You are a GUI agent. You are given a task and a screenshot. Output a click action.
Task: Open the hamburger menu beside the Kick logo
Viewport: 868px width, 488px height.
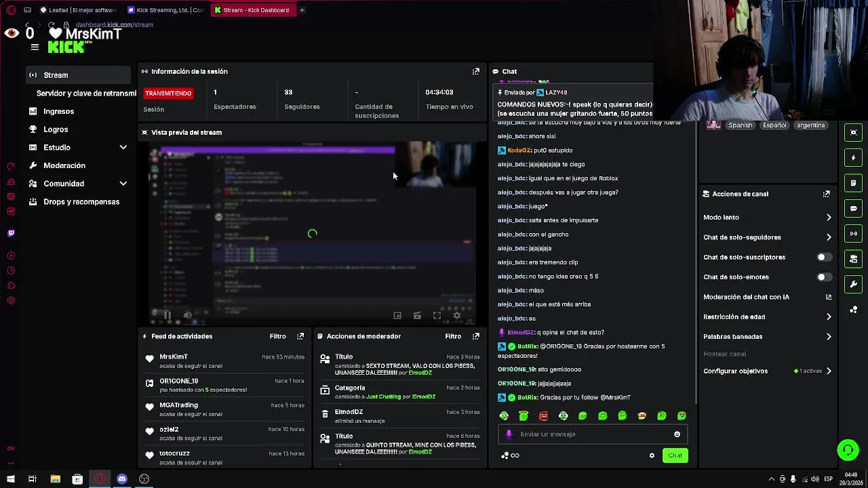tap(35, 47)
